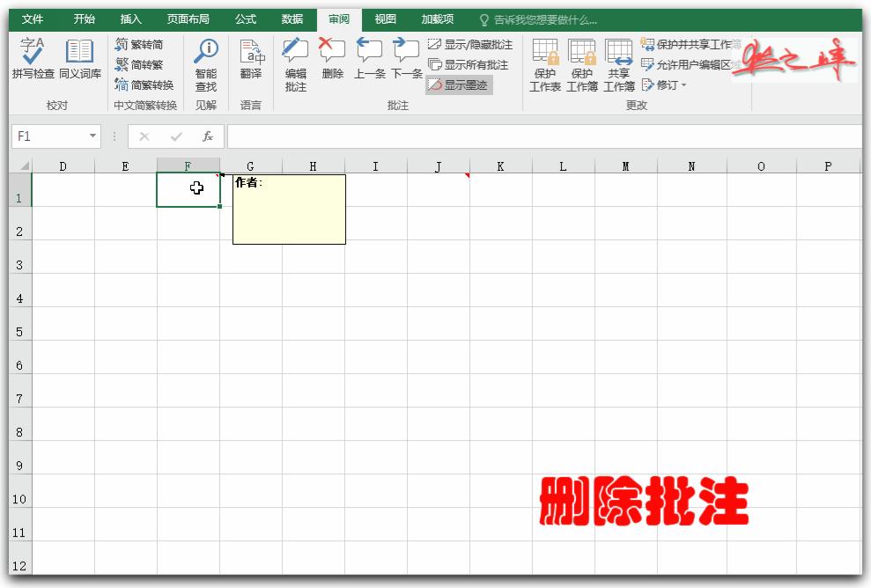This screenshot has width=871, height=588.
Task: Click 允许用户编辑区域 link
Action: tap(696, 63)
